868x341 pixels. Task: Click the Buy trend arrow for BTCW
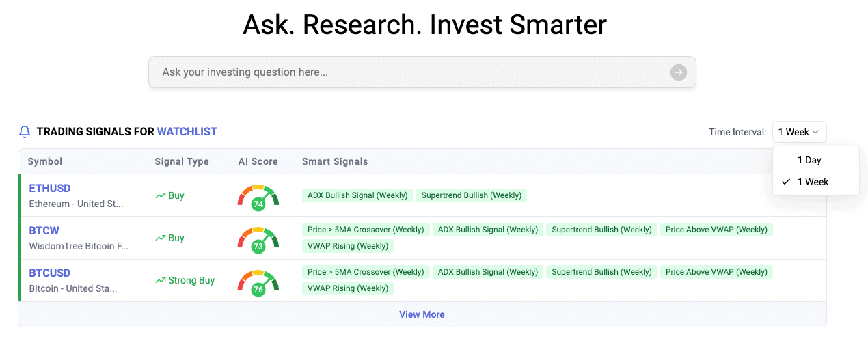[x=161, y=238]
